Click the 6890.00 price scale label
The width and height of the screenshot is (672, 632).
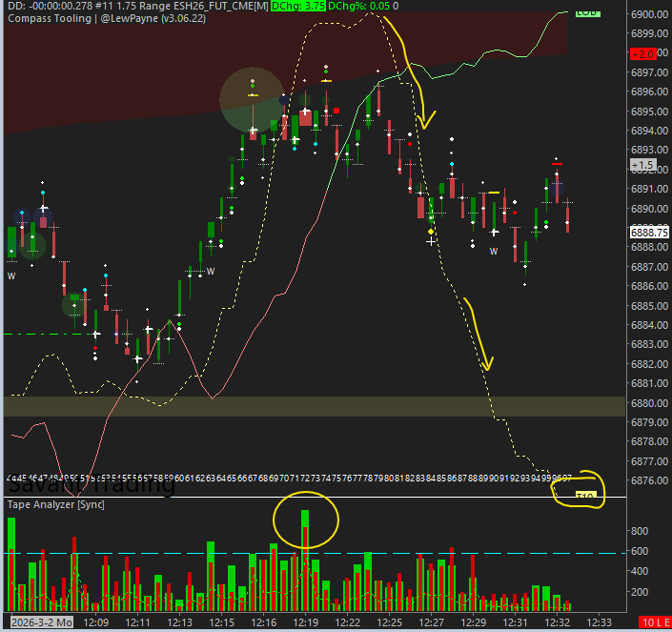point(649,209)
